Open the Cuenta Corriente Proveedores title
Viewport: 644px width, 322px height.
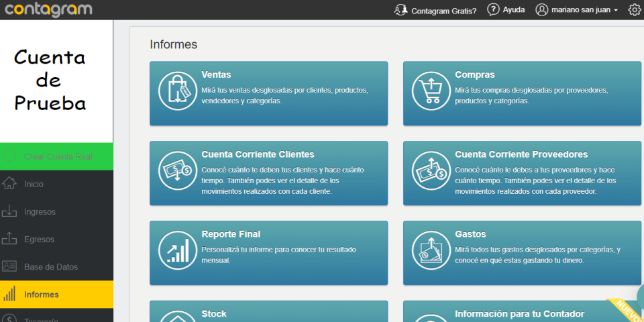point(521,154)
